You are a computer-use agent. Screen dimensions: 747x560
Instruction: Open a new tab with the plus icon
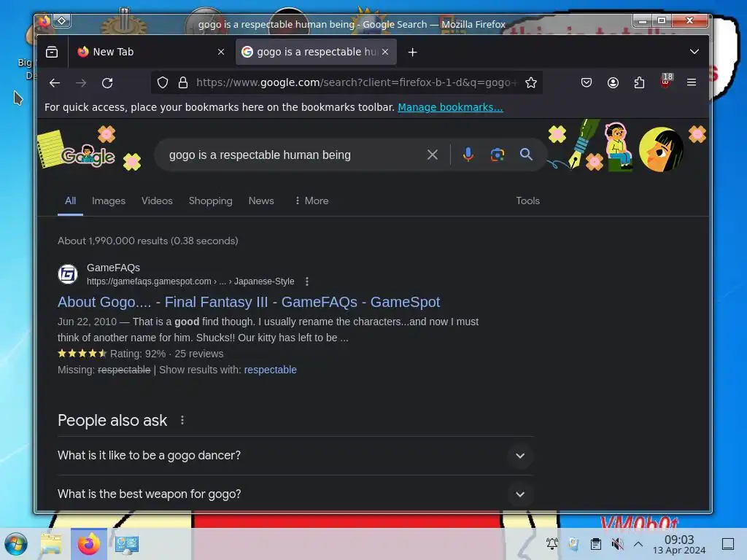[413, 52]
